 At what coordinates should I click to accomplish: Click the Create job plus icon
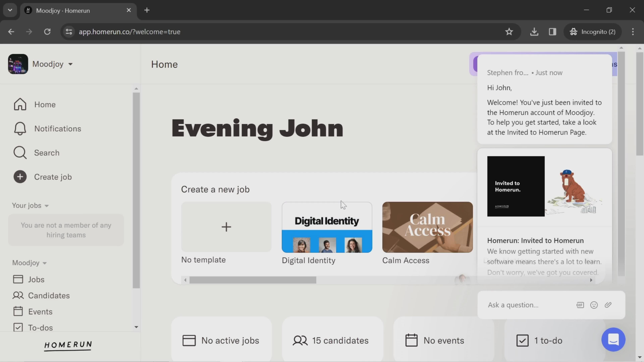[x=20, y=177]
